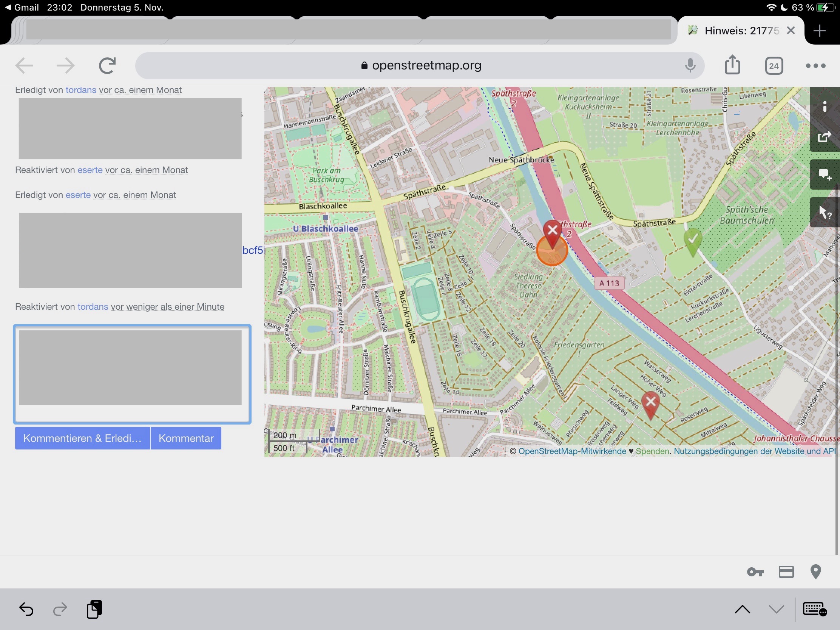840x630 pixels.
Task: Click the Neue Späthbrücke map label
Action: click(x=521, y=160)
